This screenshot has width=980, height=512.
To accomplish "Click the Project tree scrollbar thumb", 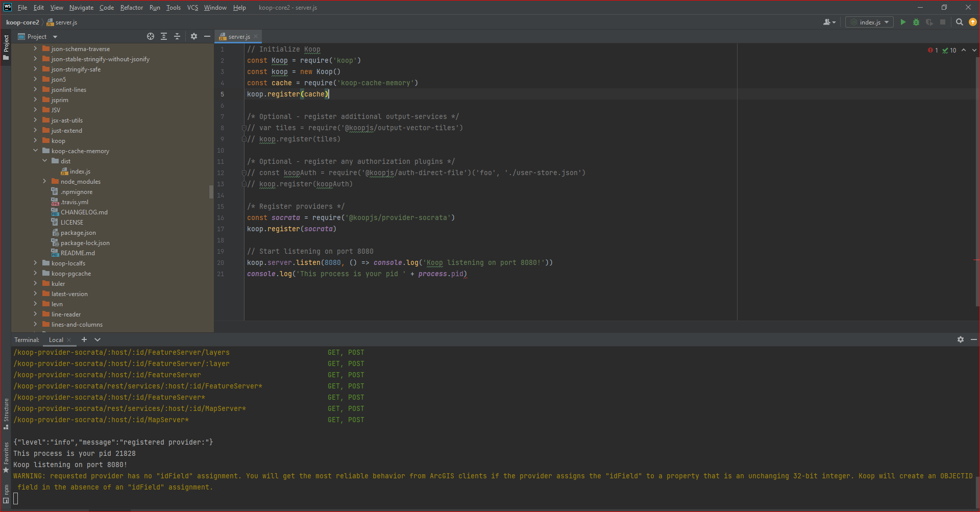I will [211, 191].
